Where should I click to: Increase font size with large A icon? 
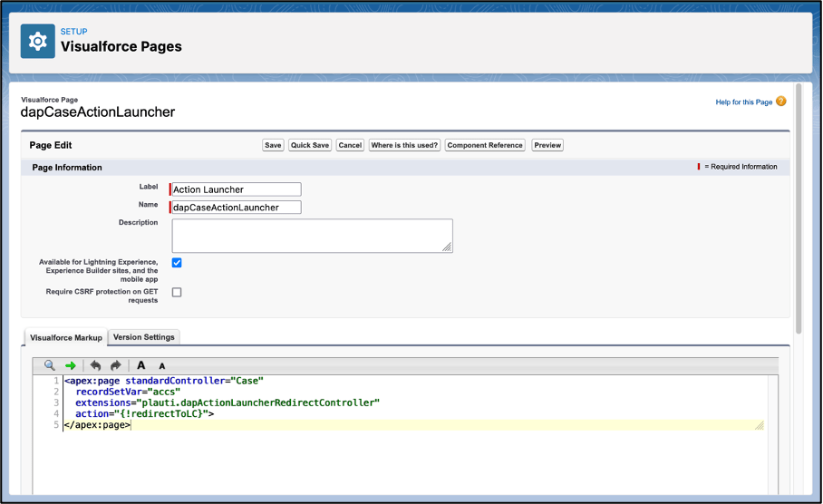[140, 365]
